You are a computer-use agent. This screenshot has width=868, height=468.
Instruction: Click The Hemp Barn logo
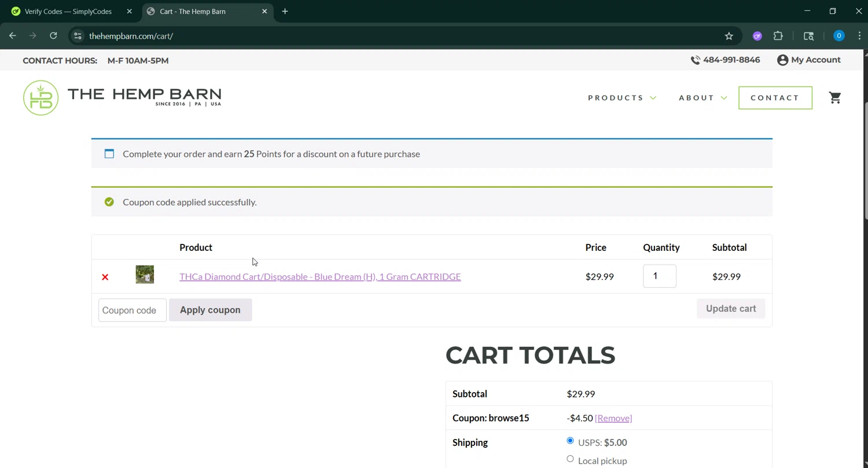tap(122, 97)
